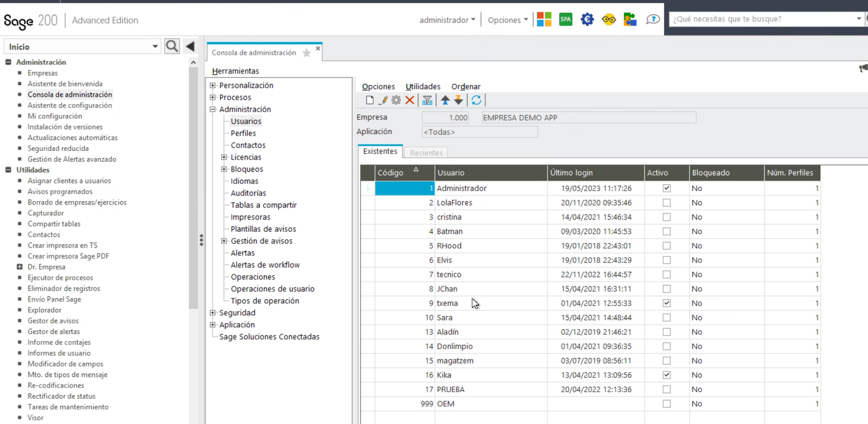Expand the Aplicación tree node
Screen dimensions: 868x424
pyautogui.click(x=213, y=325)
